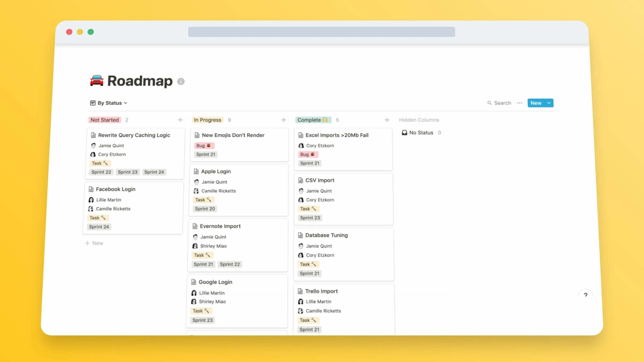This screenshot has height=362, width=644.
Task: Select the In Progress column header
Action: 207,120
